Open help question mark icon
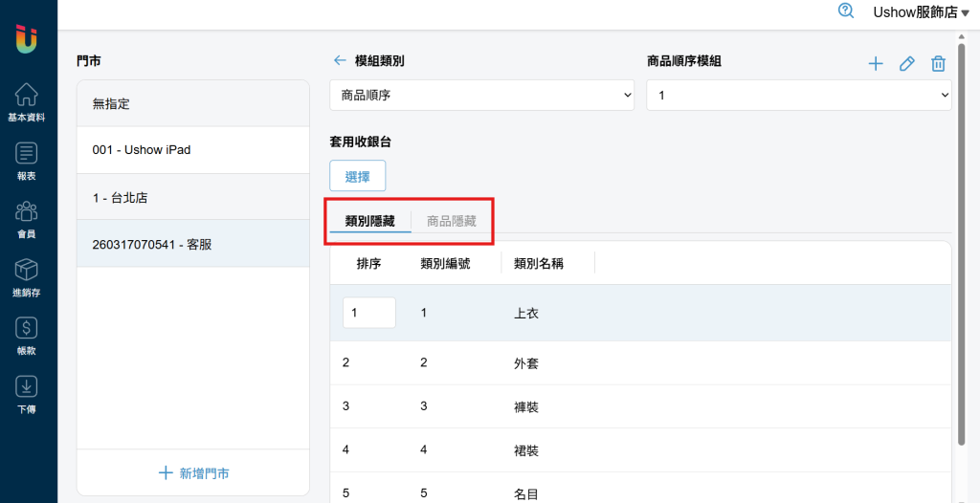 (x=846, y=11)
